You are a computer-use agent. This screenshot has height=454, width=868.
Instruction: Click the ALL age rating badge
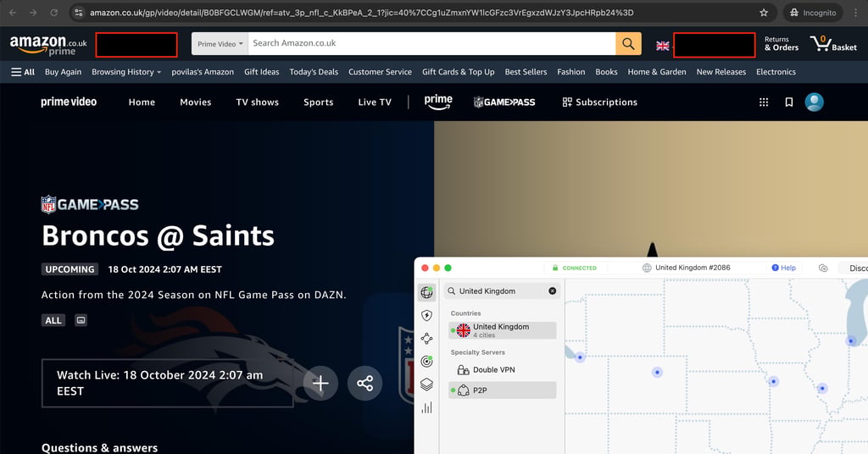(53, 320)
